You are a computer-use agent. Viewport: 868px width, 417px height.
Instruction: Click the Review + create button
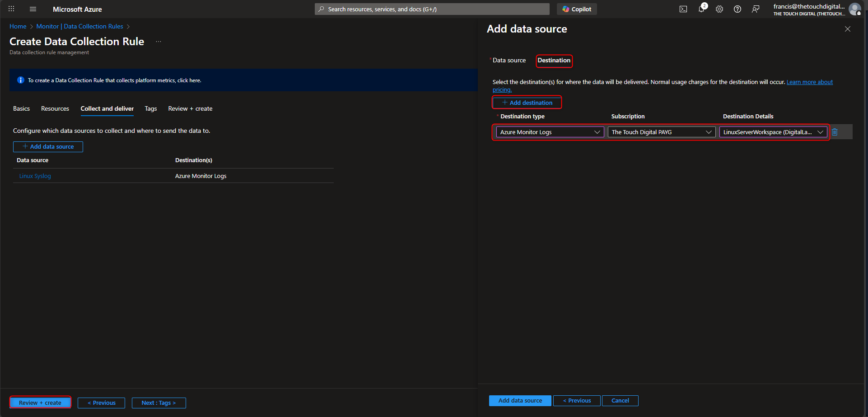40,402
